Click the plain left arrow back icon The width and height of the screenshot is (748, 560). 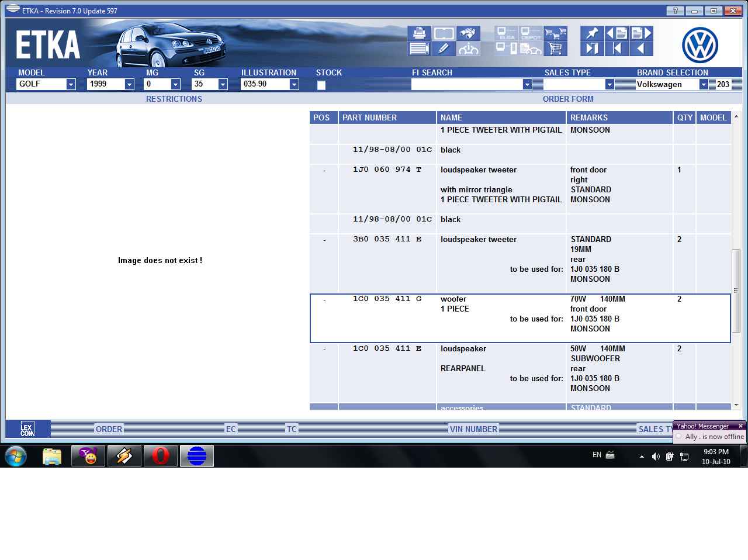point(641,49)
